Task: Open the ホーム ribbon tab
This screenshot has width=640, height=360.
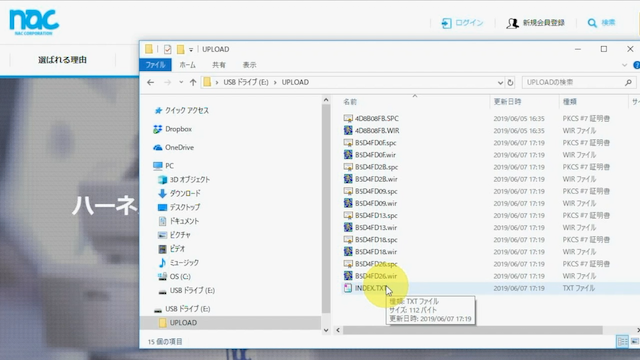Action: pos(187,65)
